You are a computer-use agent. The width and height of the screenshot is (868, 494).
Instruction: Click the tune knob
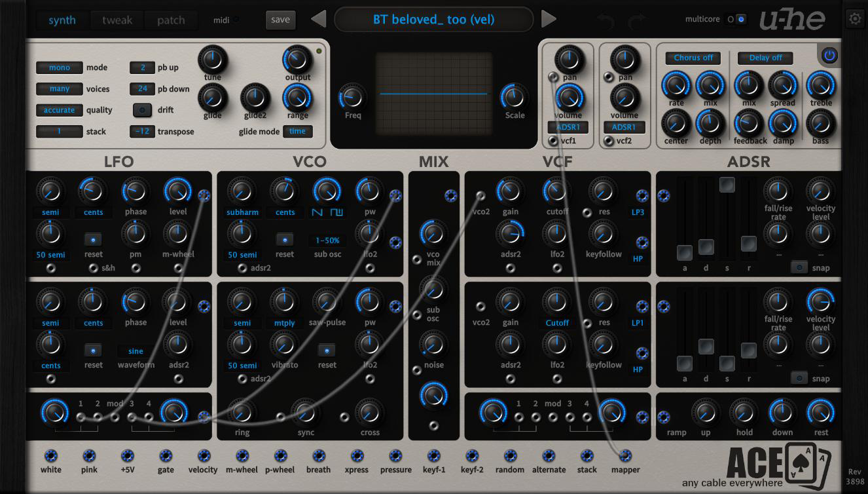[x=212, y=59]
